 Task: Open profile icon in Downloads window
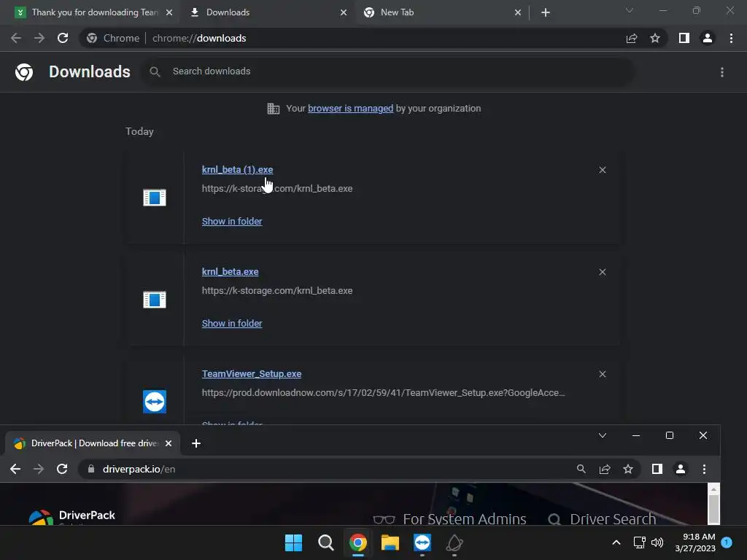708,38
